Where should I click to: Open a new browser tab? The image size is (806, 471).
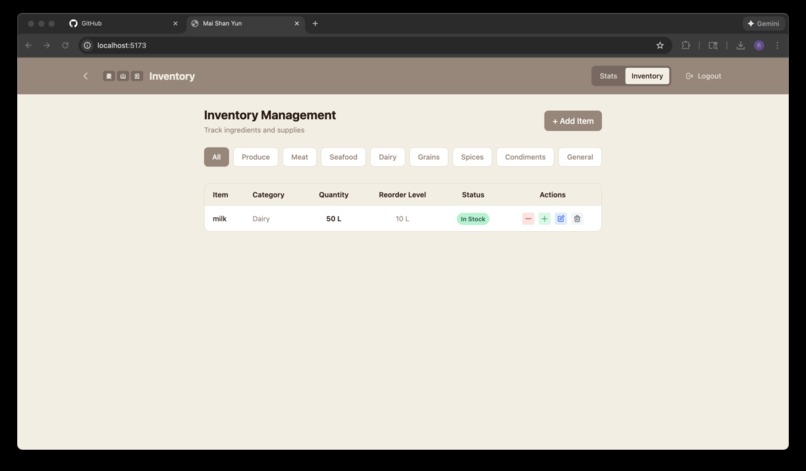(x=315, y=23)
